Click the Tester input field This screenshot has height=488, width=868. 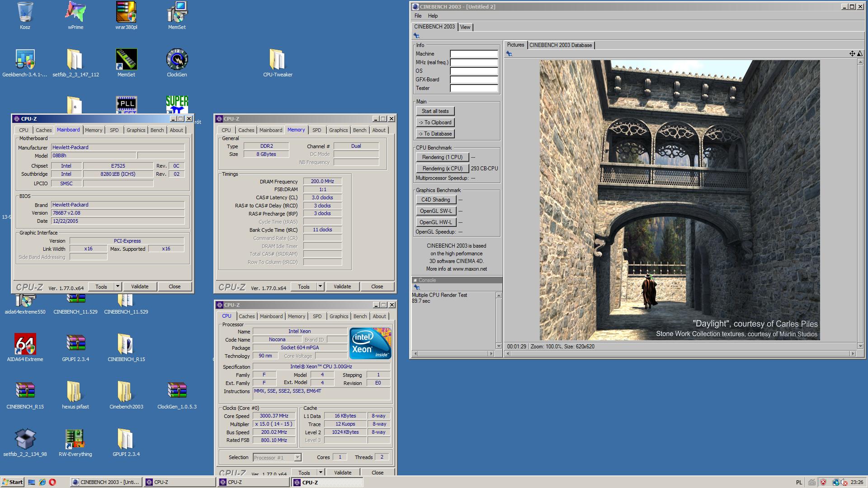pos(474,88)
